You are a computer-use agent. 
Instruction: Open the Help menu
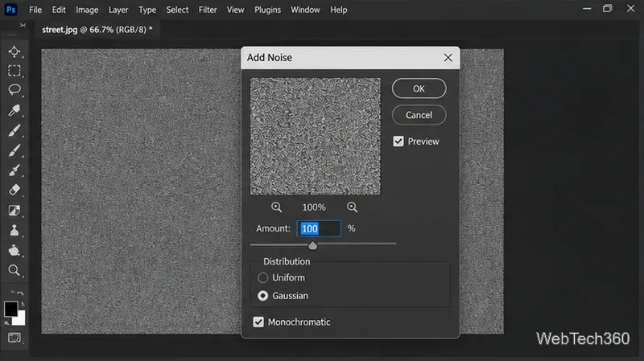click(x=339, y=10)
